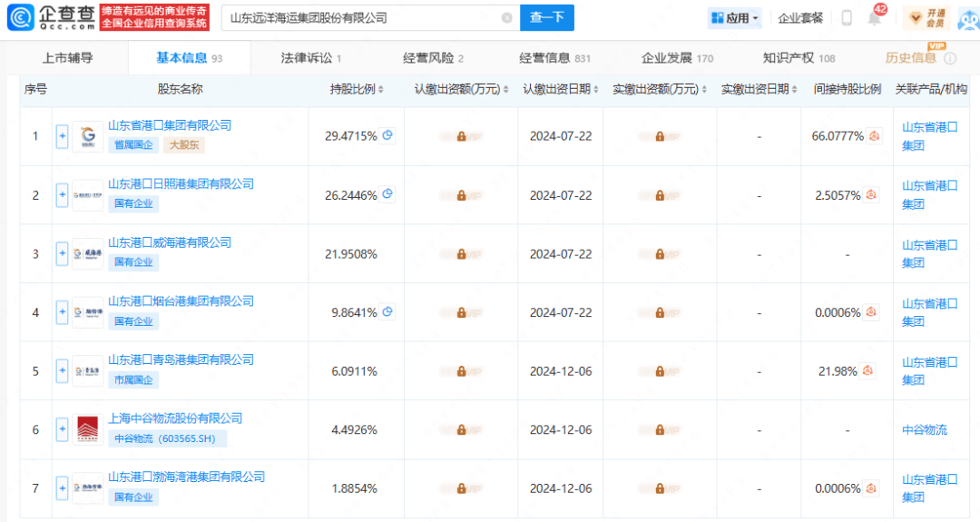Switch to 基本信息 tab
This screenshot has height=522, width=980.
tap(190, 58)
